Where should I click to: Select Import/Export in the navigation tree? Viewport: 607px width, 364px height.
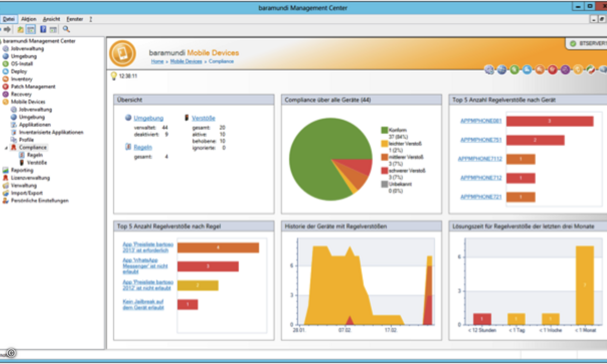[x=27, y=193]
